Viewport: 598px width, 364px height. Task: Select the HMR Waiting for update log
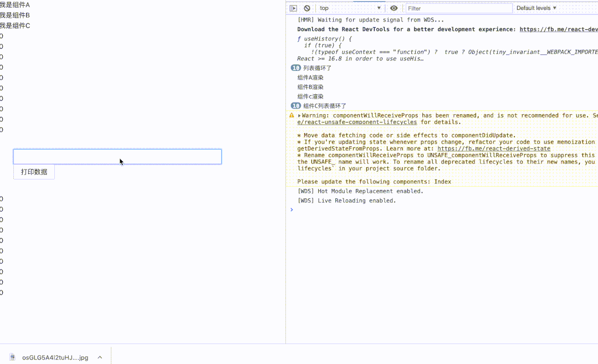click(371, 20)
